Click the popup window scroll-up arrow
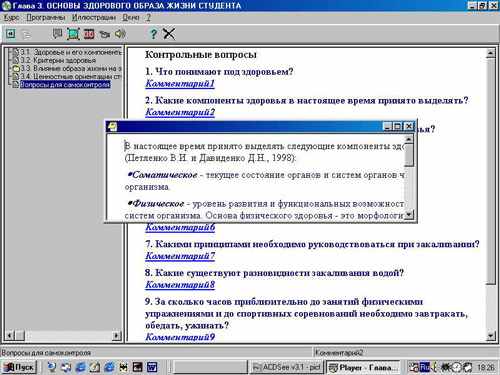The height and width of the screenshot is (375, 500). 409,139
